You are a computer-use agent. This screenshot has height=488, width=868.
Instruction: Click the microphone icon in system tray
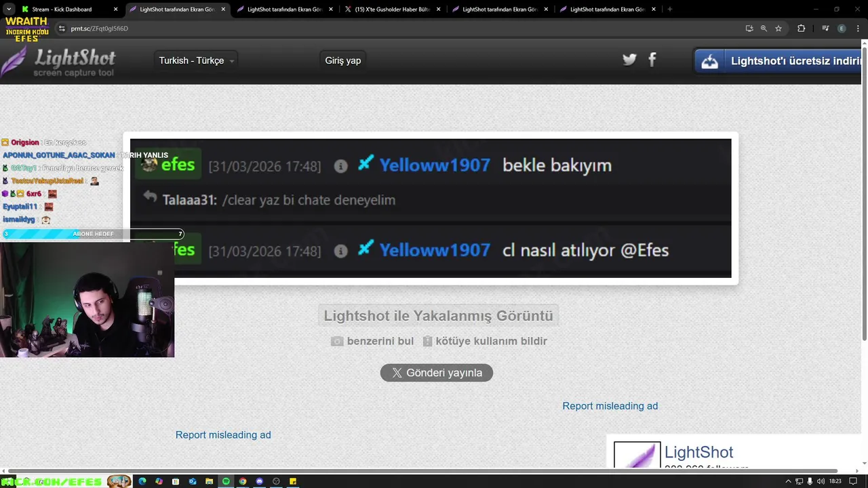(810, 481)
